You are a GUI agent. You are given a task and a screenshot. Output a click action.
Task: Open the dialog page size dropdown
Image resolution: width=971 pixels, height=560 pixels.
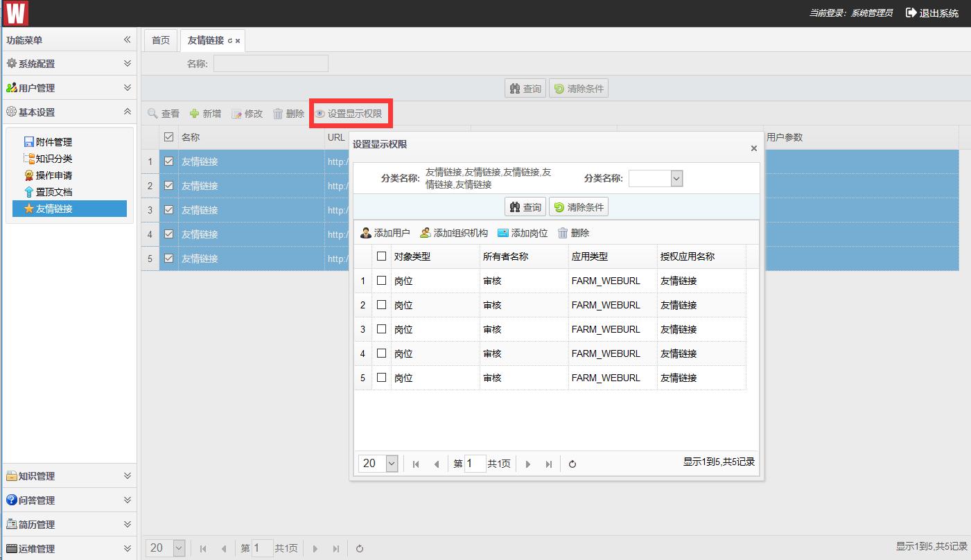pos(392,464)
